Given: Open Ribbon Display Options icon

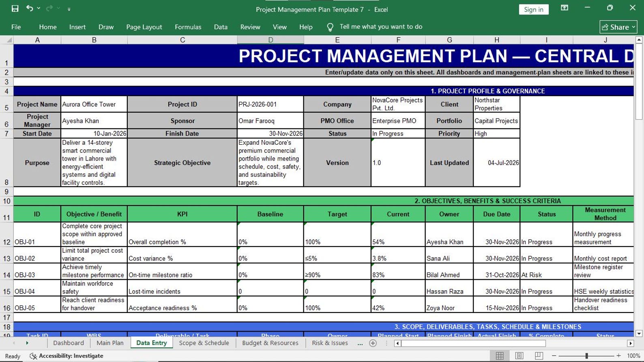Looking at the screenshot, I should (x=564, y=8).
